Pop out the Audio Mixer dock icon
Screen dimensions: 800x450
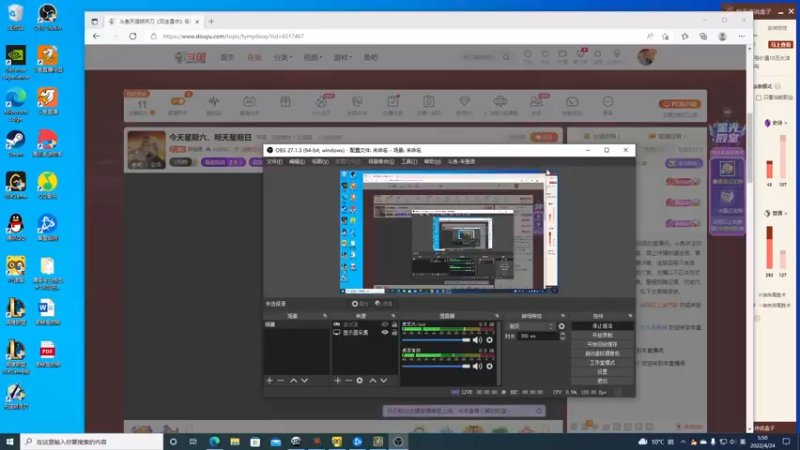pos(496,316)
